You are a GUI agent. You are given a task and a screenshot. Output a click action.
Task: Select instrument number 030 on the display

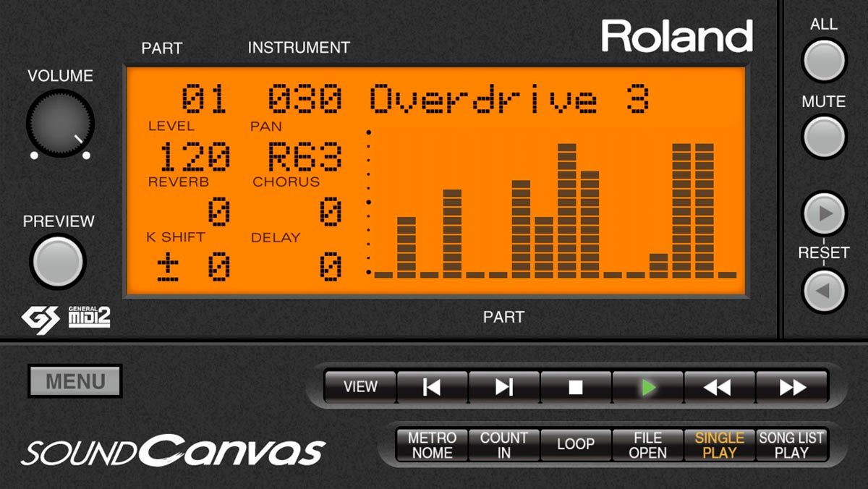305,99
